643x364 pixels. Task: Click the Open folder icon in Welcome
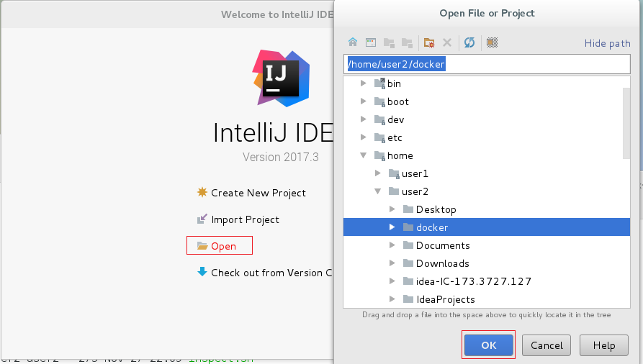[202, 245]
